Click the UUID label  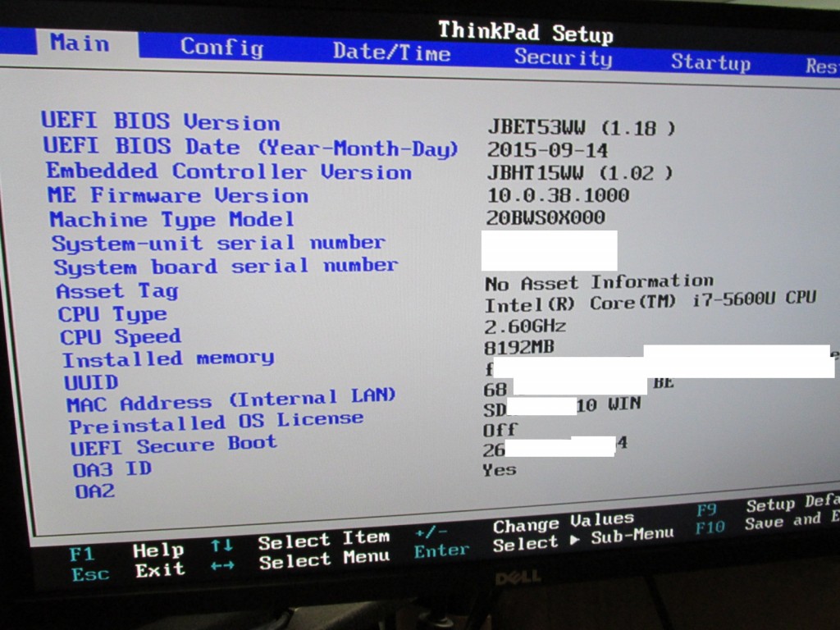pos(91,382)
